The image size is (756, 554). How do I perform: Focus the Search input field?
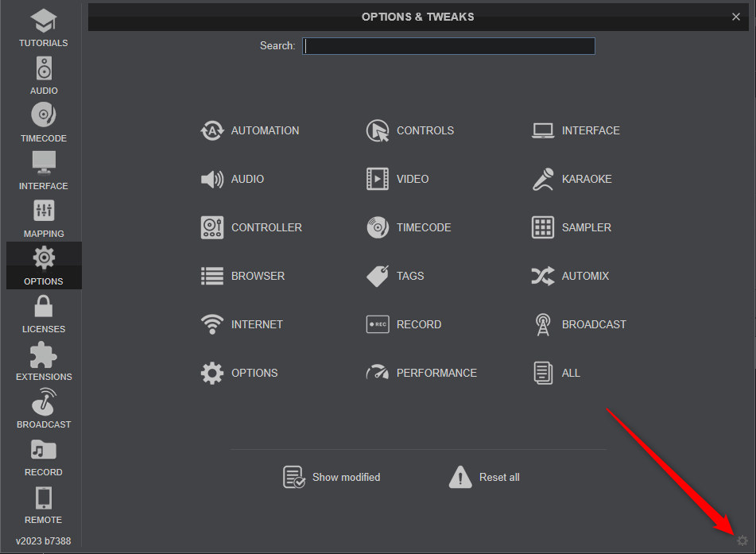(448, 46)
